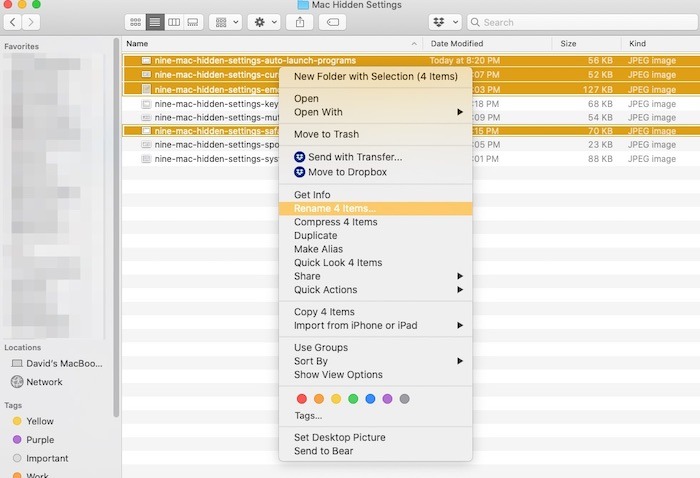Click the Dropbox icon beside Move to Dropbox

pos(300,172)
